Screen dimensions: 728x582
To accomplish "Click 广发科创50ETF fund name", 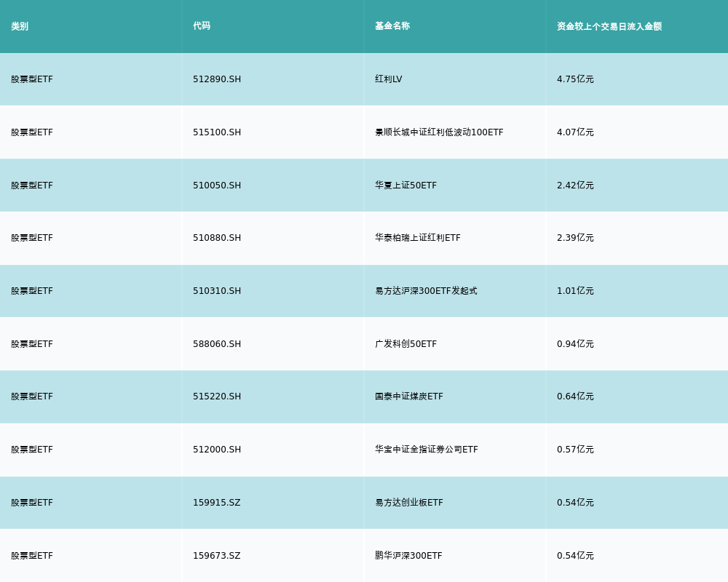I will (x=405, y=344).
